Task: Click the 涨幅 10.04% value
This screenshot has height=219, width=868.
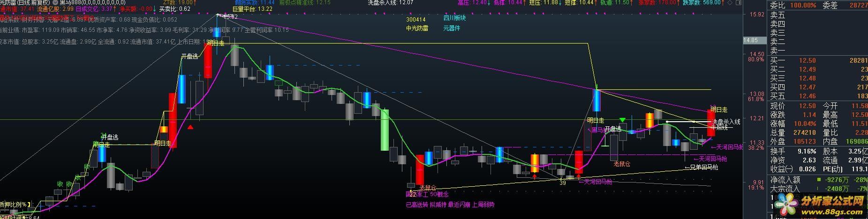Action: [x=804, y=124]
